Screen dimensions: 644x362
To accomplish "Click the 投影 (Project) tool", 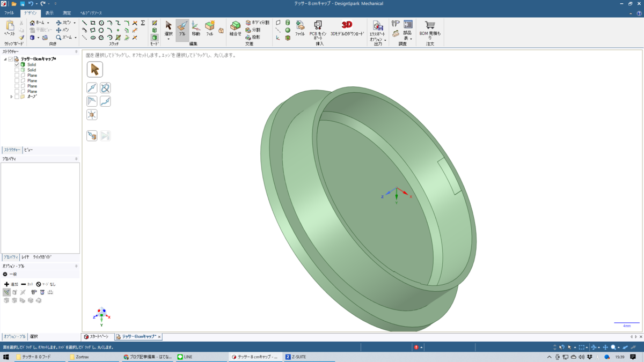I will pos(253,38).
